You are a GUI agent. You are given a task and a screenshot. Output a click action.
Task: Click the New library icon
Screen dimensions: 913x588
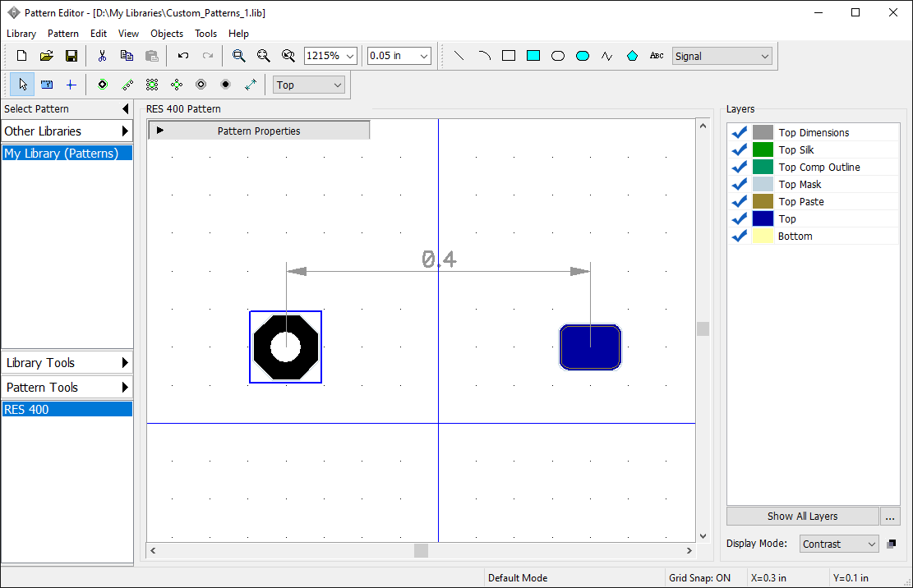tap(21, 56)
